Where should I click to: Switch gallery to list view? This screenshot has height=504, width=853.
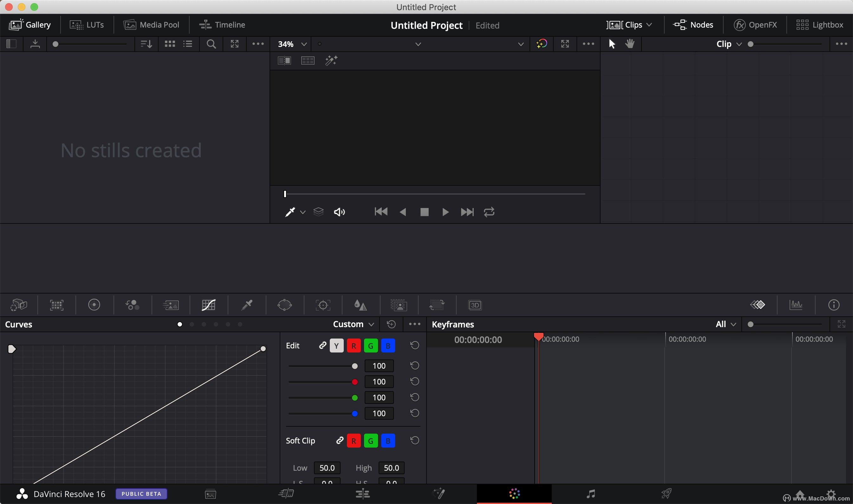click(x=188, y=44)
